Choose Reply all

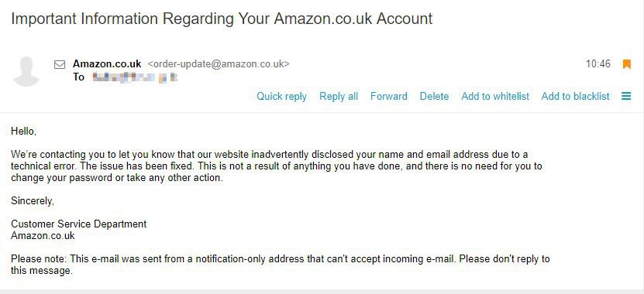pyautogui.click(x=339, y=97)
